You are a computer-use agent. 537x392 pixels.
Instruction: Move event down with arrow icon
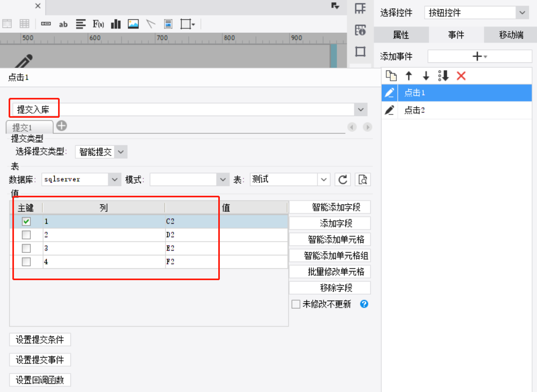(x=426, y=76)
